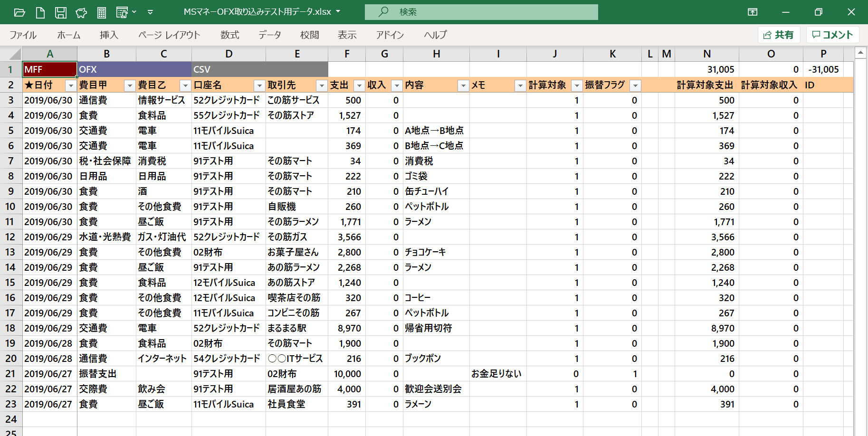Click the インターネット cell in row 20
This screenshot has width=868, height=436.
coord(164,359)
